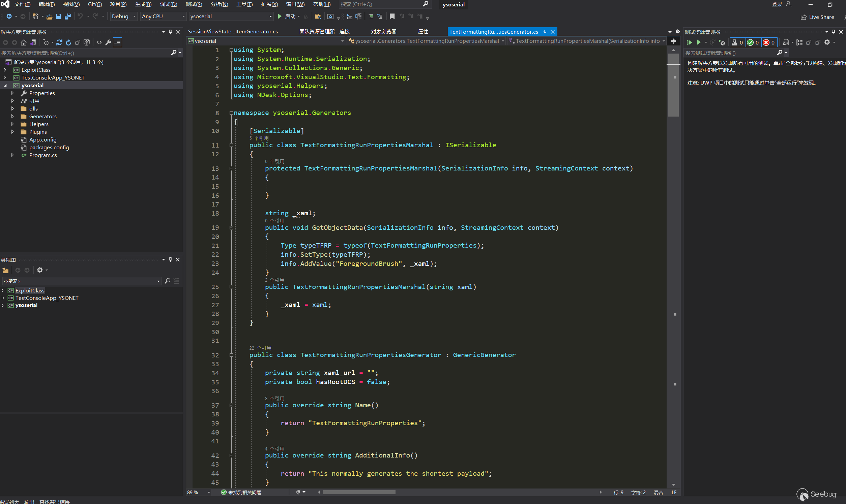Click Run All Tests in Test Explorer
The height and width of the screenshot is (504, 846).
pos(689,42)
